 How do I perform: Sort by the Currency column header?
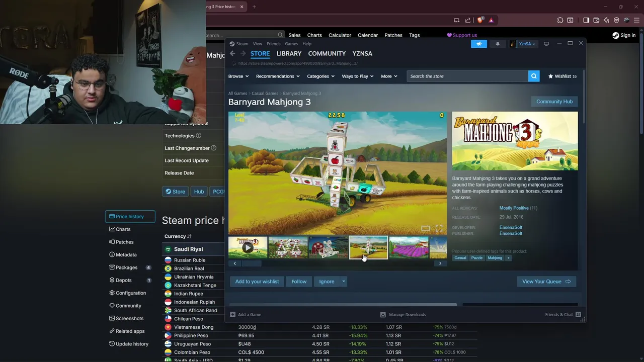click(178, 236)
